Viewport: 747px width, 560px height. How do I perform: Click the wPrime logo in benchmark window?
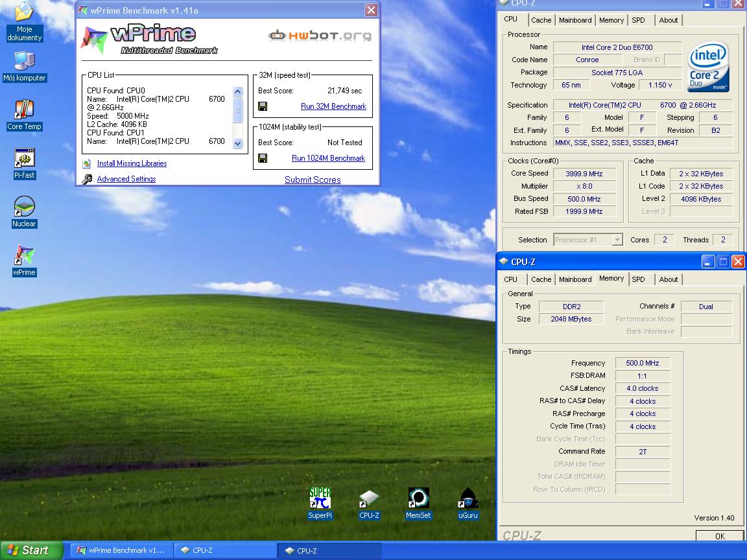148,39
